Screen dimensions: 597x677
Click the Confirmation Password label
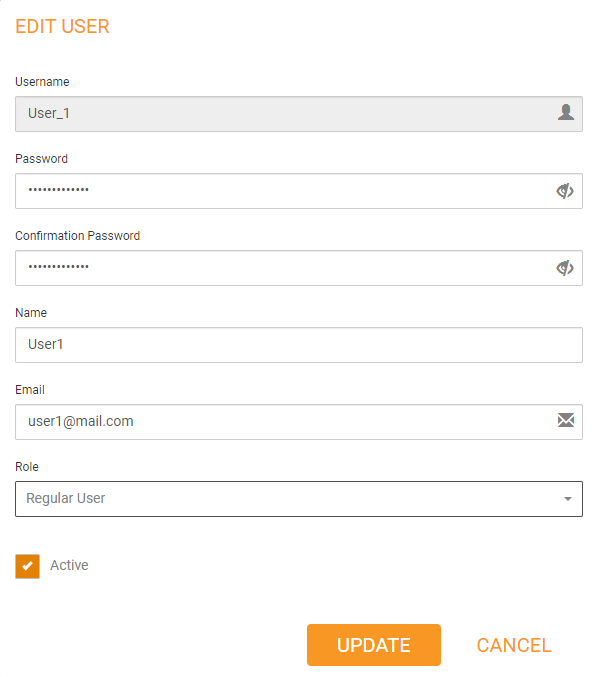78,236
